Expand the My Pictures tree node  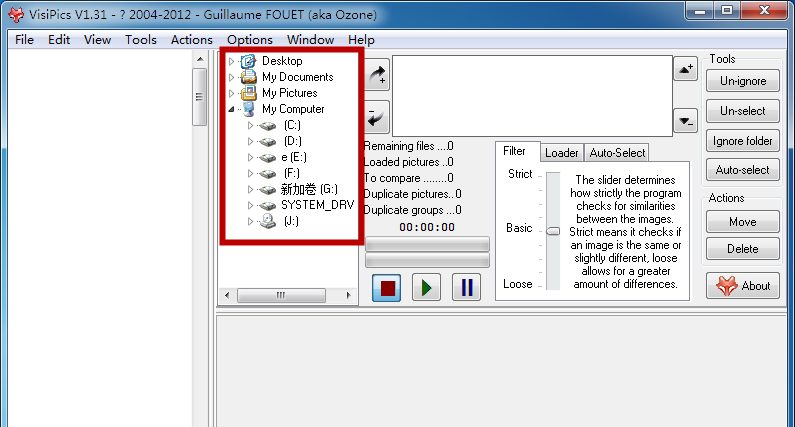pos(232,93)
